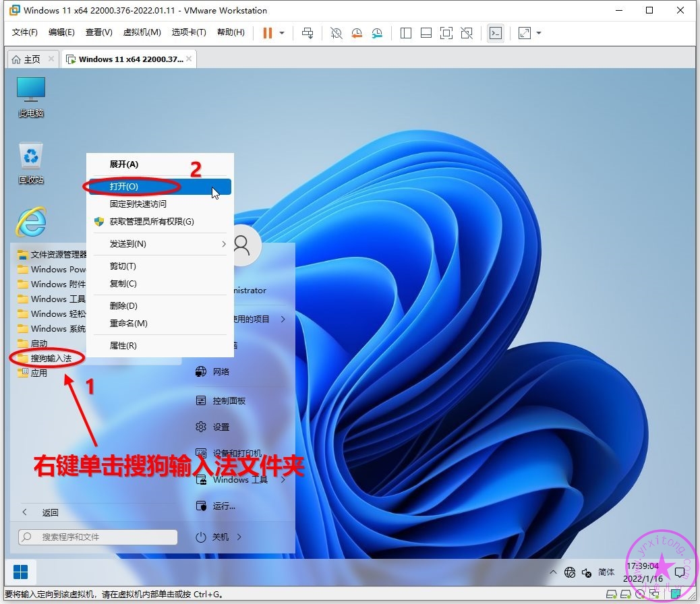Select the Windows 轻松 folder

51,314
